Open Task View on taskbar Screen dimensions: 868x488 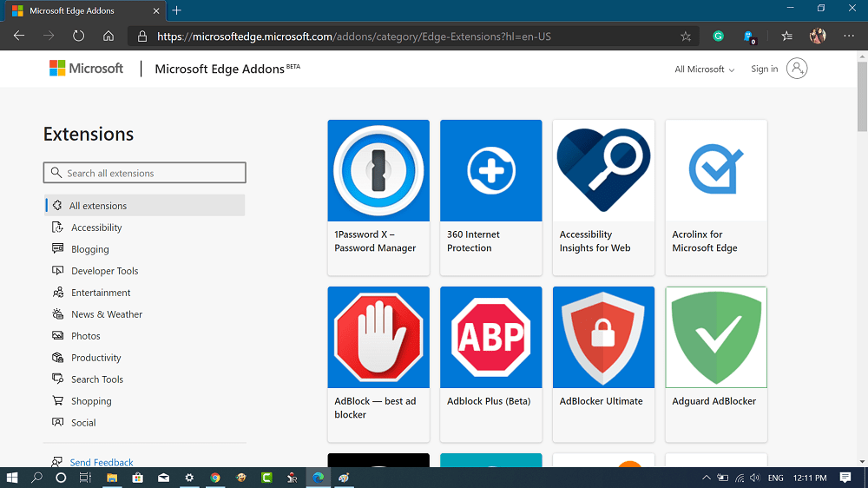click(85, 478)
